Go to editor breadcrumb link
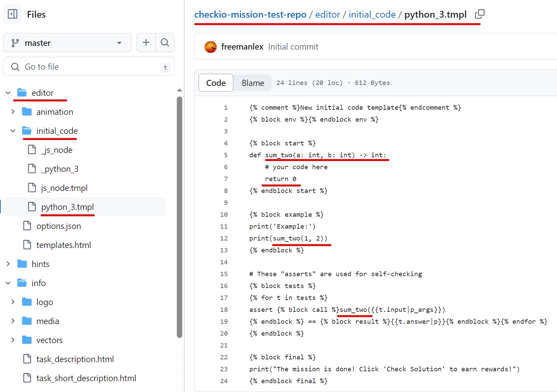Image resolution: width=557 pixels, height=392 pixels. click(327, 14)
